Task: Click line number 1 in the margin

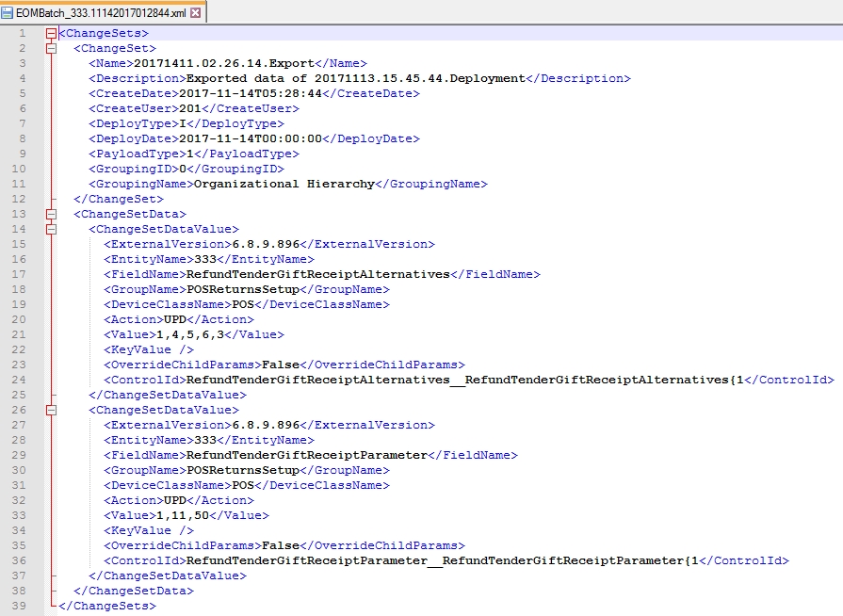Action: [x=22, y=33]
